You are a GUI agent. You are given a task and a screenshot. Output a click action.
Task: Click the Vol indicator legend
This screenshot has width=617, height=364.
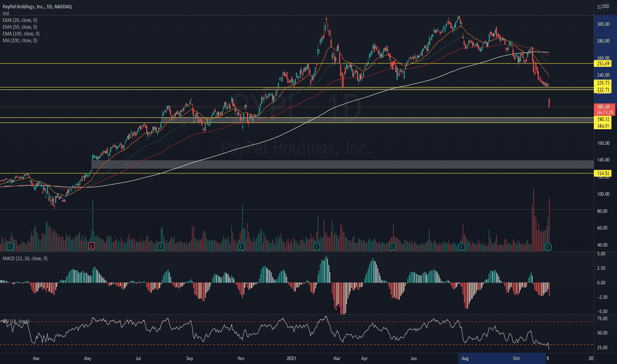pyautogui.click(x=5, y=13)
